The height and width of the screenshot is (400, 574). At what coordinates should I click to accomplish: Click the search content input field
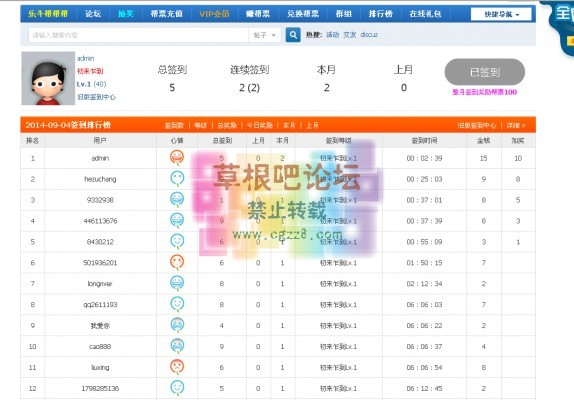coord(138,35)
